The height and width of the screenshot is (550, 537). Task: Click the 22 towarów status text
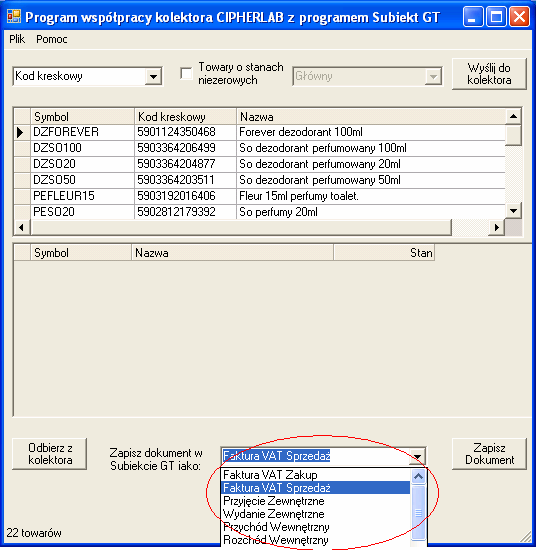pos(34,533)
